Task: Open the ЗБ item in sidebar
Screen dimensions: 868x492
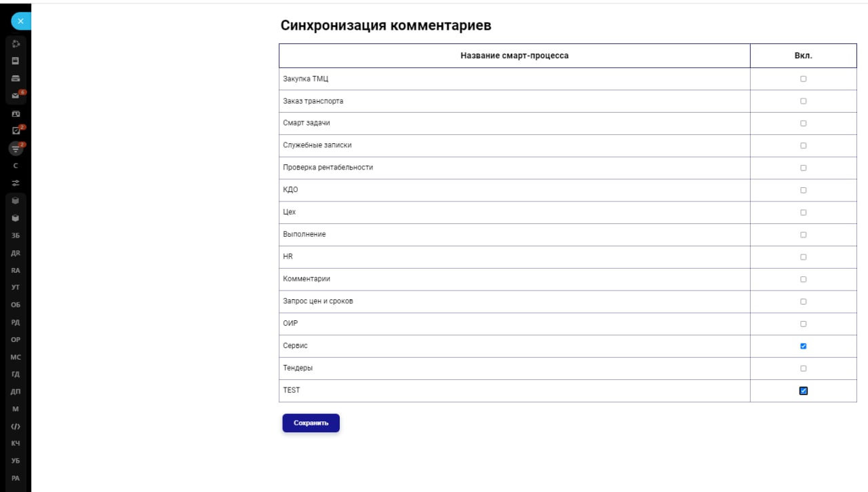Action: [x=16, y=235]
